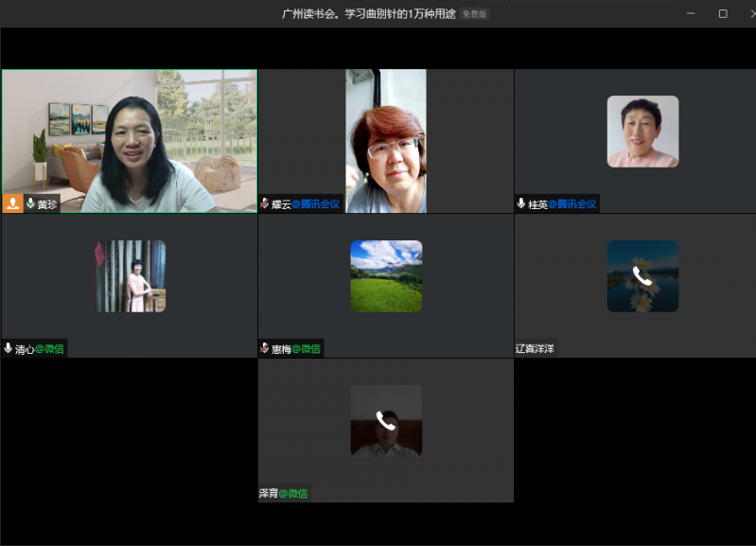The image size is (756, 546).
Task: Minimize the meeting window
Action: pyautogui.click(x=691, y=13)
